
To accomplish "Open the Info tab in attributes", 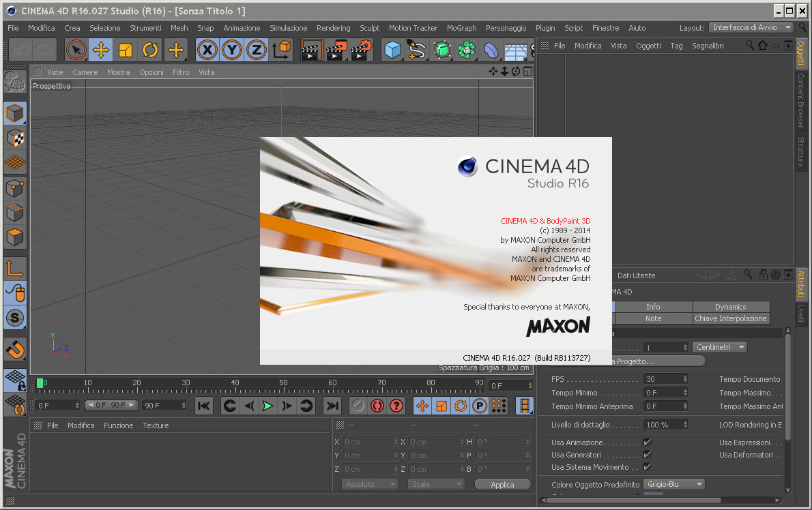I will pos(653,307).
